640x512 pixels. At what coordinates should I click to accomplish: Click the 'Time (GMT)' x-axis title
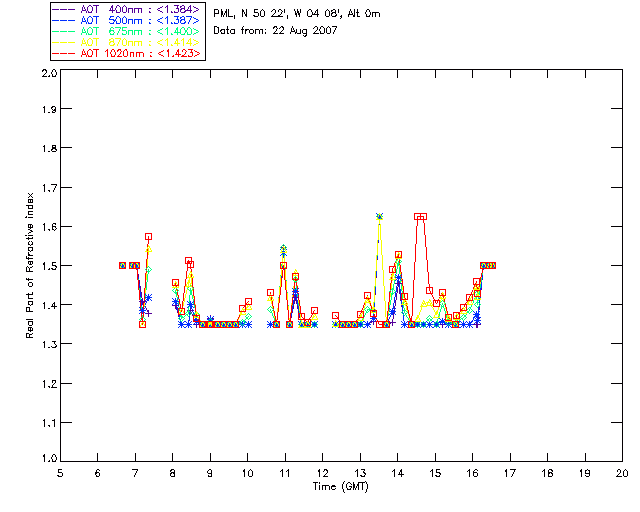(x=340, y=487)
